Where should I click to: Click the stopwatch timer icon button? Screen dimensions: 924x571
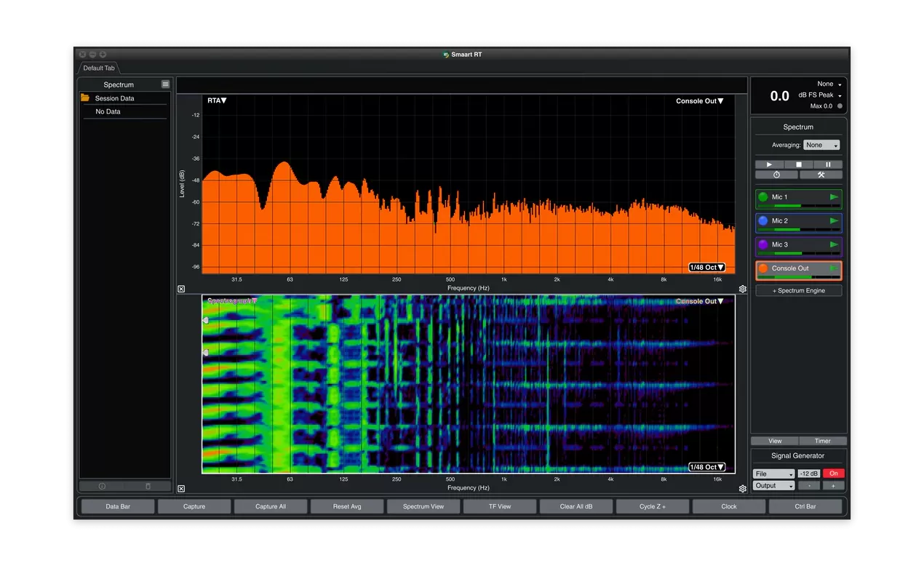point(776,175)
